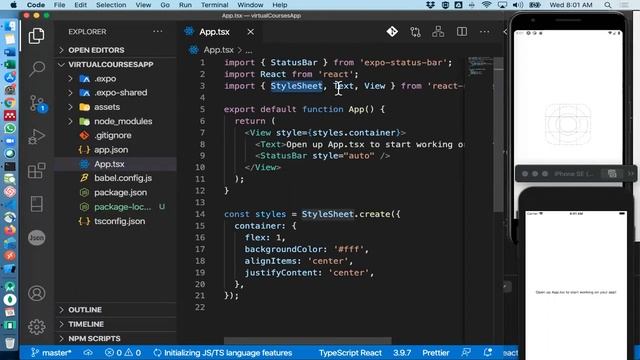Open the Edit menu
Viewport: 640px width, 360px height.
[x=80, y=5]
